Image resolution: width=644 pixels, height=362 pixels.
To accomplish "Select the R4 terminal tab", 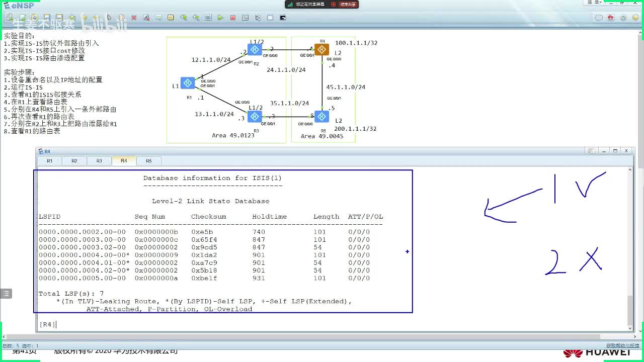I will [124, 161].
